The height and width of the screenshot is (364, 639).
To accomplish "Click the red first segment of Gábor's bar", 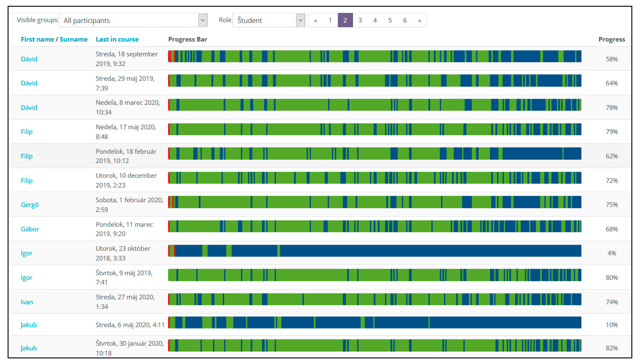I will [x=169, y=226].
